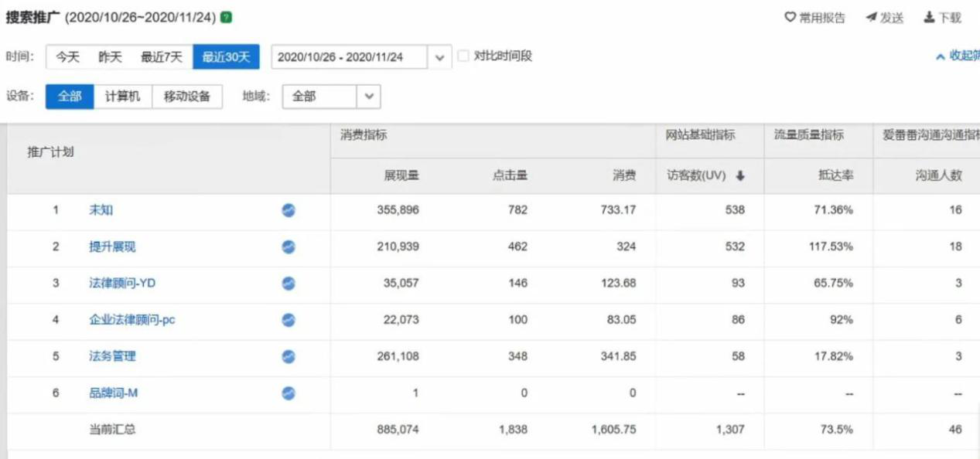Filter by 计算机 device
Image resolution: width=980 pixels, height=459 pixels.
pos(123,97)
